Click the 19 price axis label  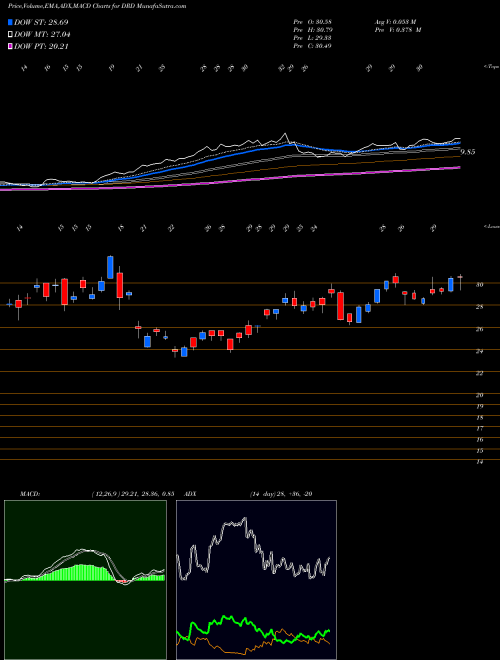[479, 407]
